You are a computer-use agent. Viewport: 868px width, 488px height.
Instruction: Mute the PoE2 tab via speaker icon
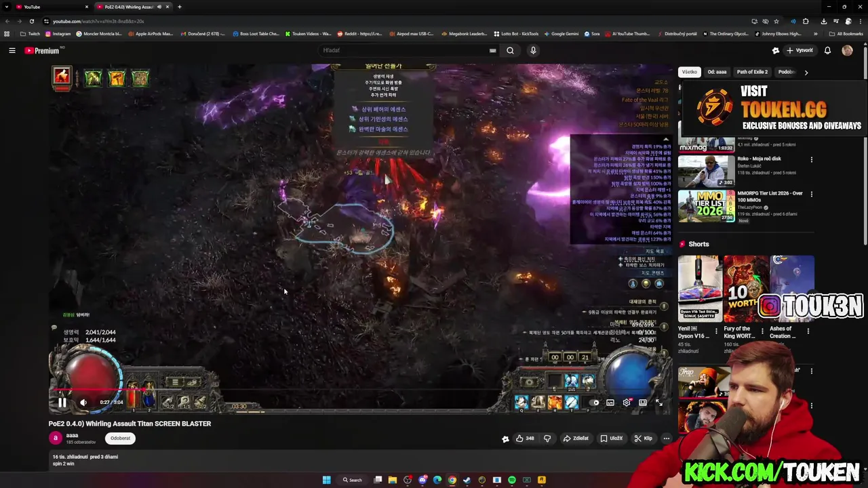[159, 7]
